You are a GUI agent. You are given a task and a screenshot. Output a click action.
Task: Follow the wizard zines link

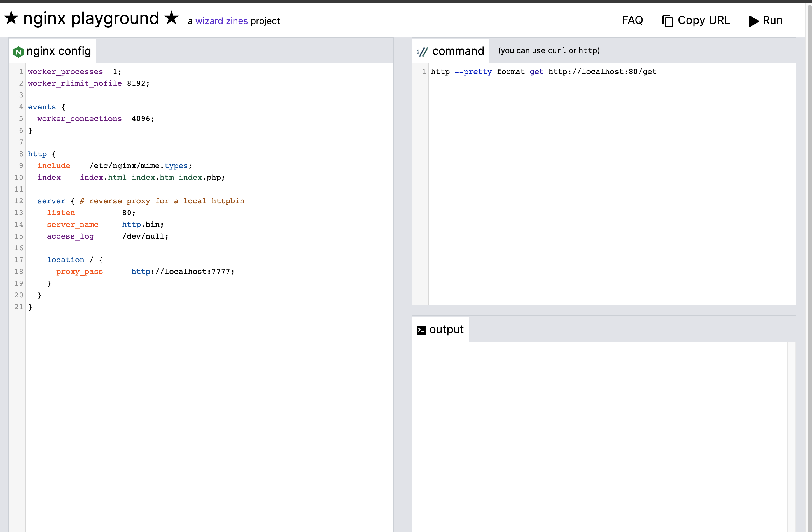point(221,21)
